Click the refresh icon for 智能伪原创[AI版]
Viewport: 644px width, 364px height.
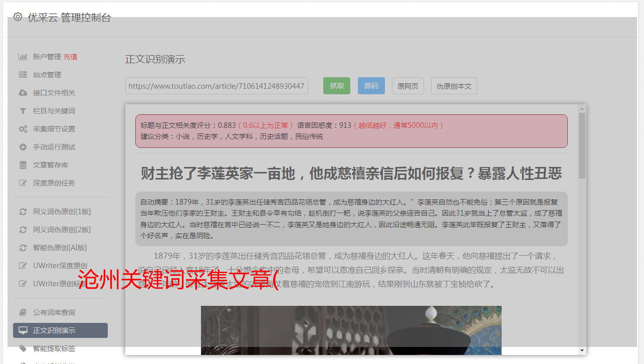coord(23,248)
